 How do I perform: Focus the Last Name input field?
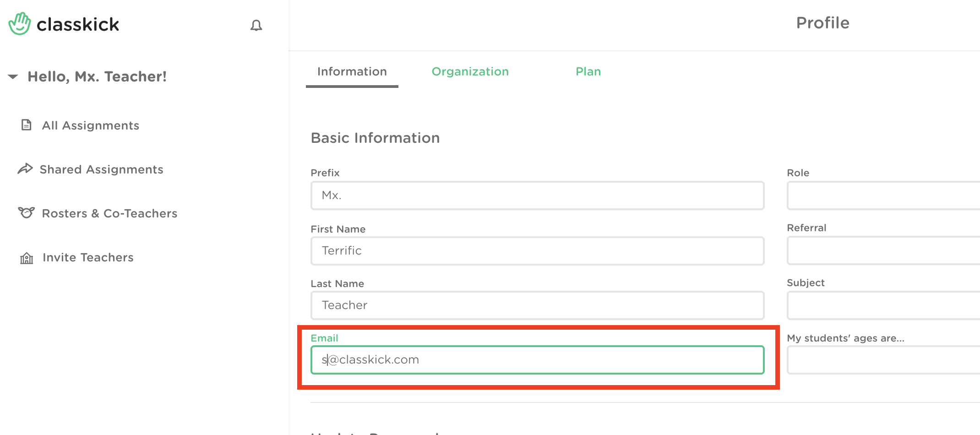tap(537, 305)
